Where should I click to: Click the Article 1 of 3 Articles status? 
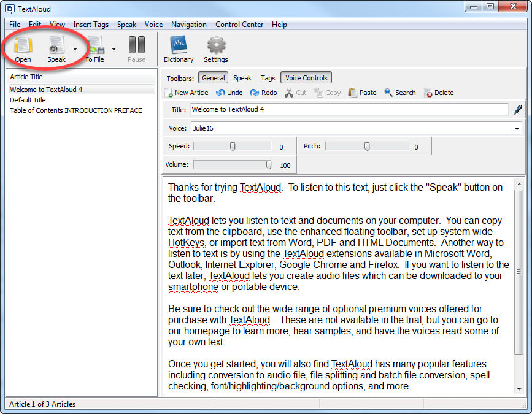42,404
